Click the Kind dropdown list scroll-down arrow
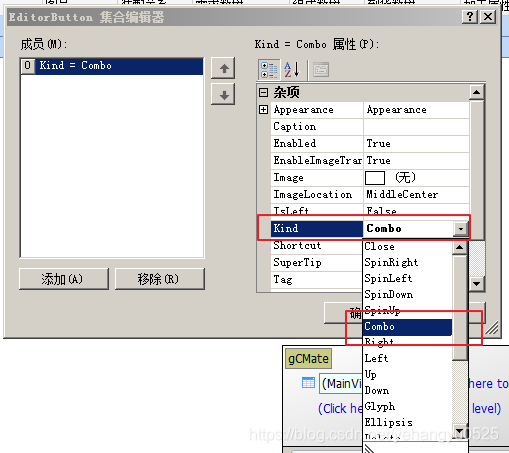509x453 pixels. pyautogui.click(x=460, y=432)
